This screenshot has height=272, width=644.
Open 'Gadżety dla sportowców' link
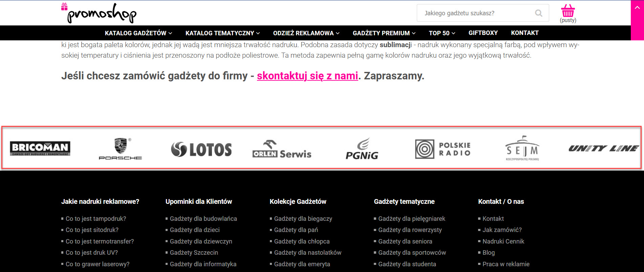[x=412, y=253]
